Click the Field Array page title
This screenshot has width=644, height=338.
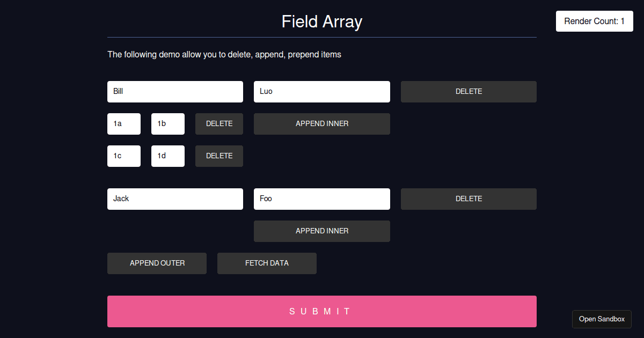click(321, 22)
